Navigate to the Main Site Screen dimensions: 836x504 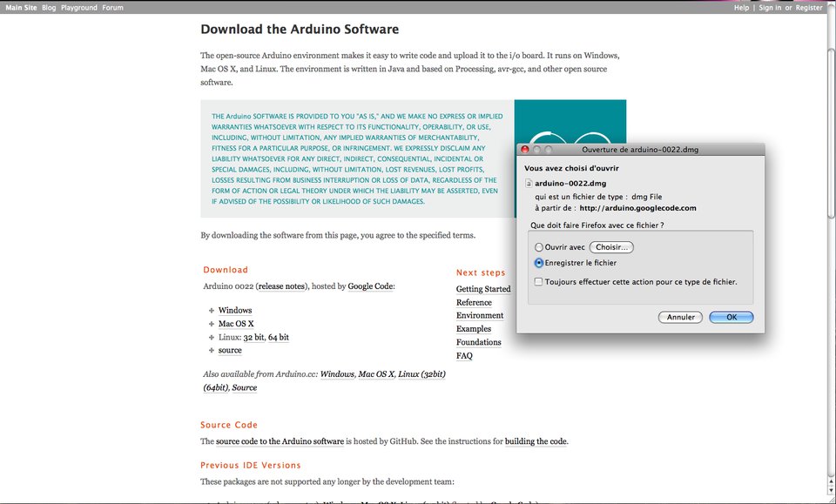tap(22, 7)
